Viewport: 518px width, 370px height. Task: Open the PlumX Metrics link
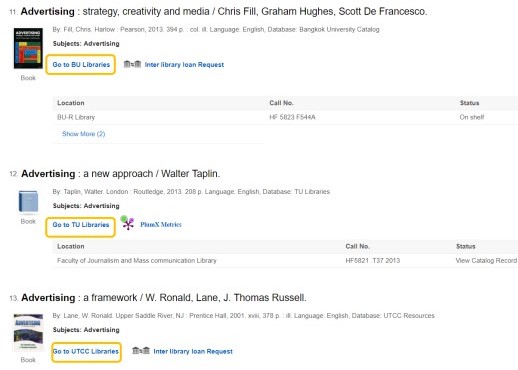[x=161, y=225]
